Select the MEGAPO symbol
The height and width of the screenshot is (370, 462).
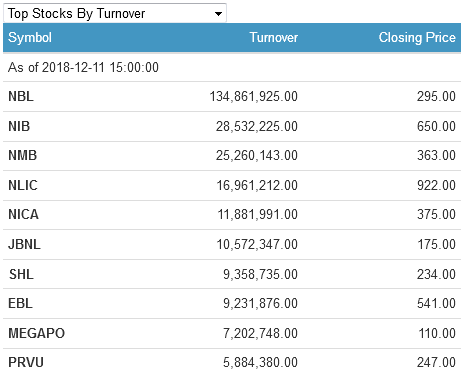(37, 333)
